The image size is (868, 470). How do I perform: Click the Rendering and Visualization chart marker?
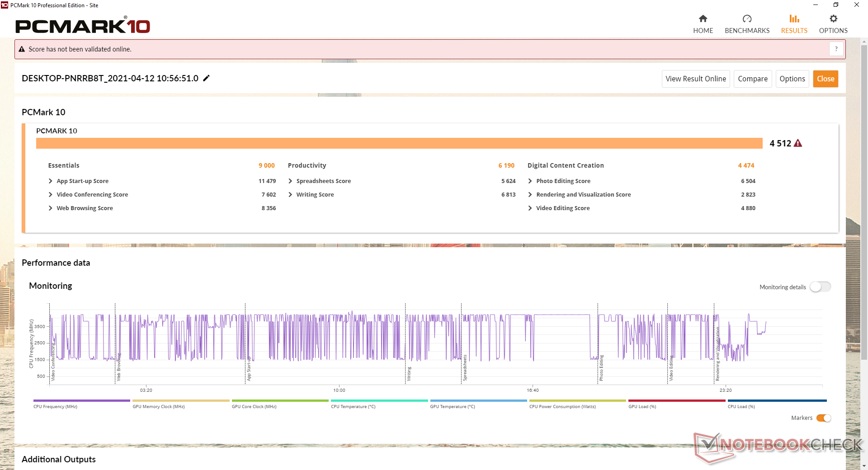[717, 354]
